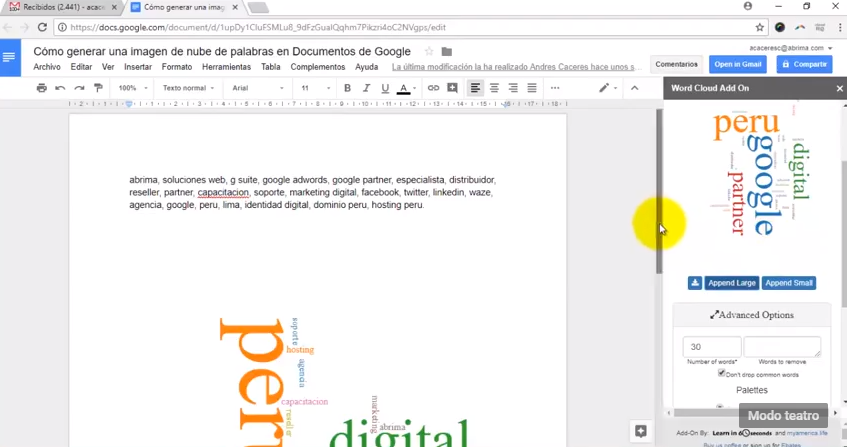Open the Ver menu
Image resolution: width=847 pixels, height=447 pixels.
tap(108, 67)
